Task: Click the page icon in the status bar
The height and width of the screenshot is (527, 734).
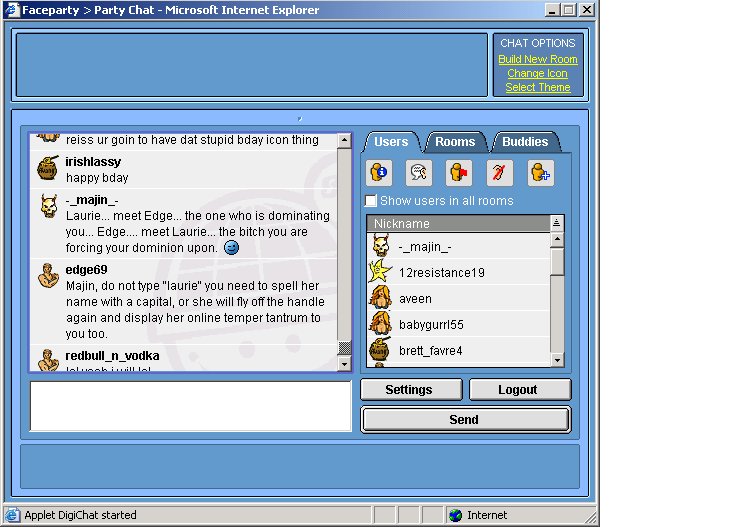Action: pos(12,515)
